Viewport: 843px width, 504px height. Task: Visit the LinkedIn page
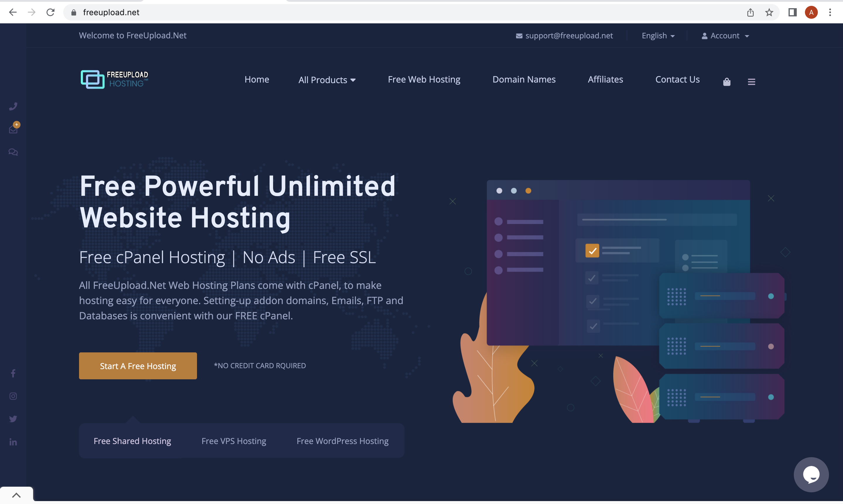(x=13, y=442)
